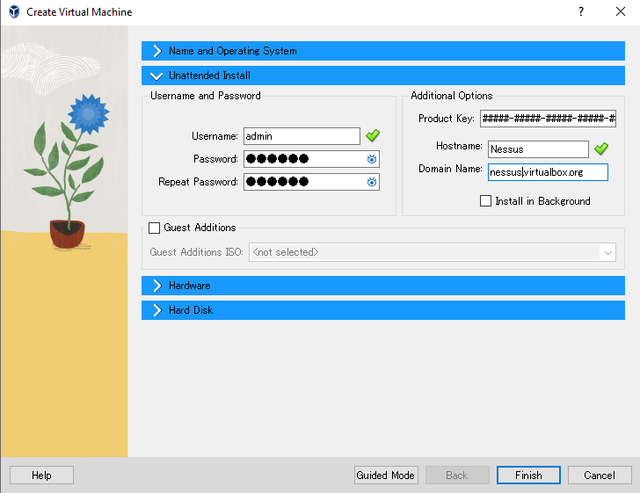
Task: Click the Create Virtual Machine window title
Action: [79, 12]
